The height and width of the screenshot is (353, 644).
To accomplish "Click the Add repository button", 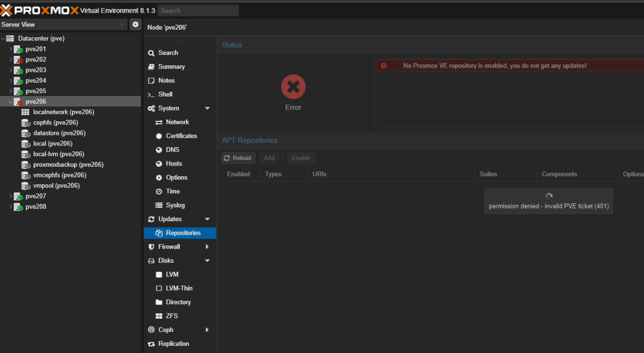I will click(269, 158).
